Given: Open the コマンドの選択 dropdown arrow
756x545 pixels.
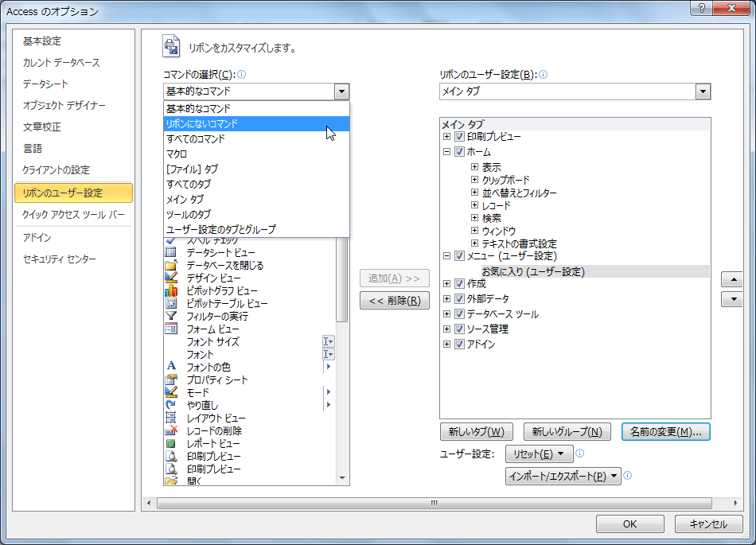Looking at the screenshot, I should pos(341,91).
